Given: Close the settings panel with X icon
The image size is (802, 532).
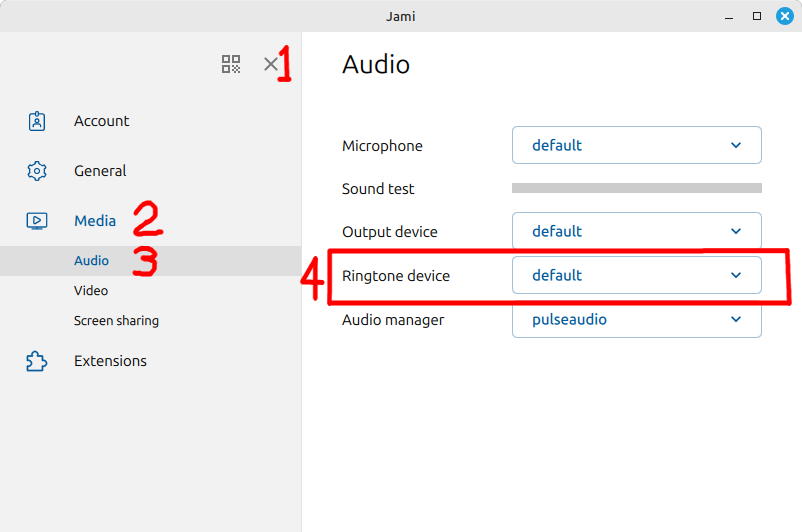Looking at the screenshot, I should [271, 64].
